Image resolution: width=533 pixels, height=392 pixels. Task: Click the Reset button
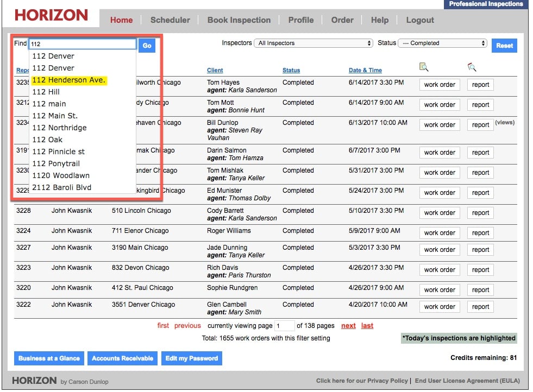(504, 46)
